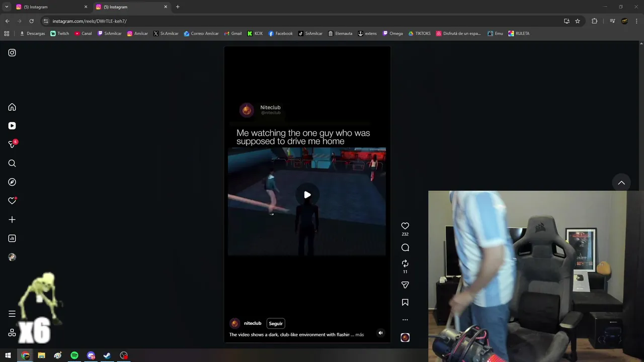Install app icon in address bar
This screenshot has height=362, width=644.
tap(567, 21)
